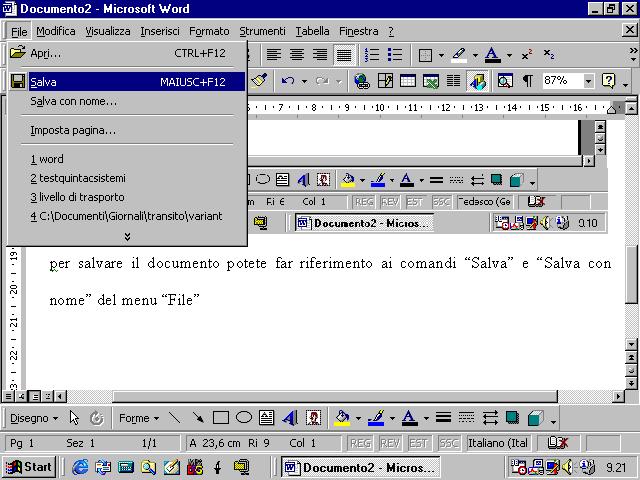Toggle REG in Word's status bar
The height and width of the screenshot is (480, 640).
(x=360, y=443)
